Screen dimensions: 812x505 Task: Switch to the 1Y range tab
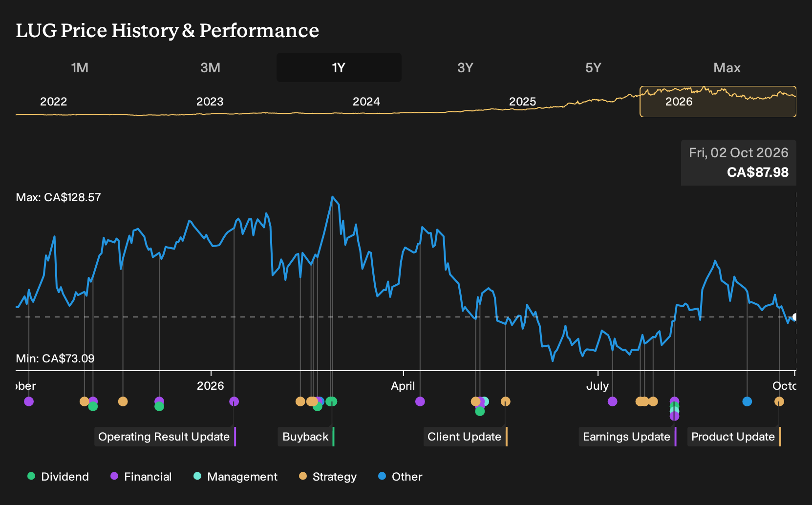[339, 67]
